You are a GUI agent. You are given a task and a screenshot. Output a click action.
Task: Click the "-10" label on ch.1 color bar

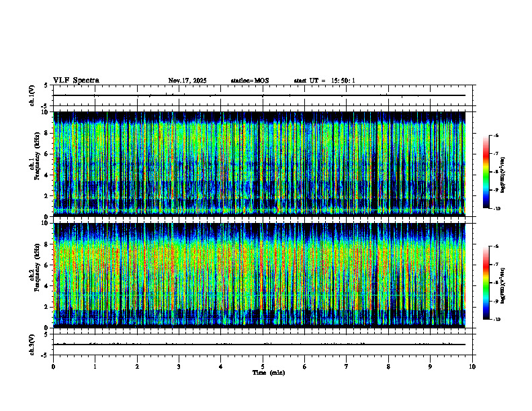(x=496, y=209)
